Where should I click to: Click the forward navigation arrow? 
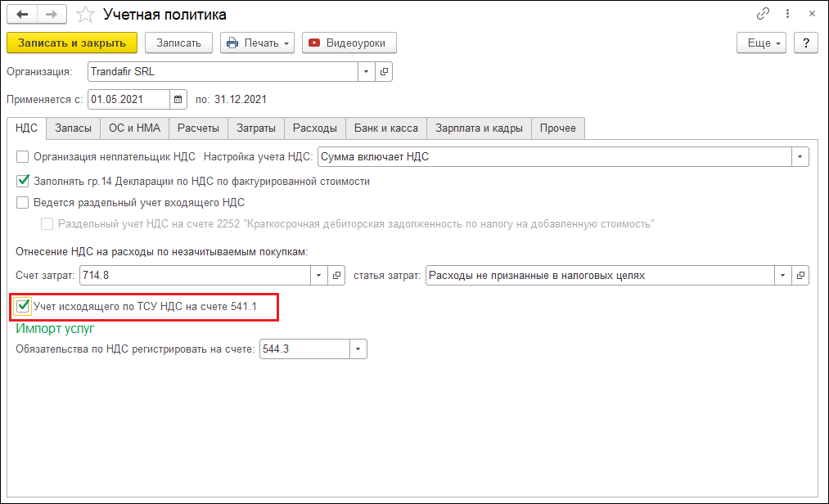(x=52, y=15)
